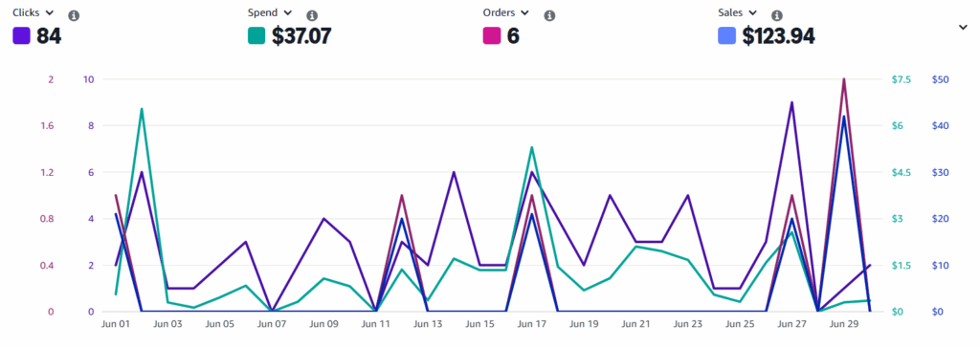Click the Jun 21 x-axis label
980x347 pixels.
(x=635, y=324)
